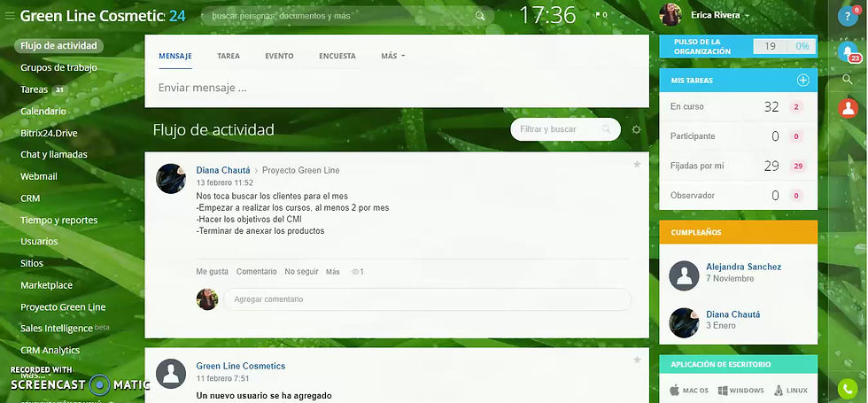Click the right sidebar search magnifier icon

click(x=848, y=80)
